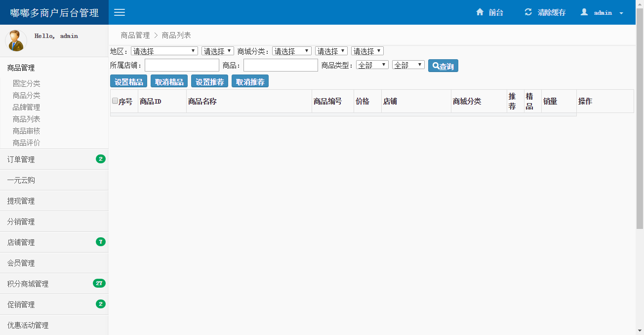The width and height of the screenshot is (644, 335).
Task: Click the scrollbar up arrow
Action: click(x=640, y=3)
